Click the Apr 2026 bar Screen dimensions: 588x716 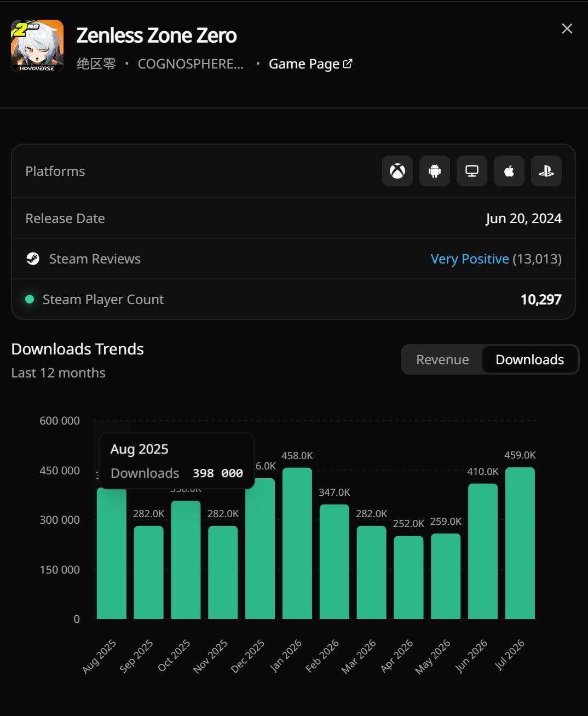tap(408, 577)
